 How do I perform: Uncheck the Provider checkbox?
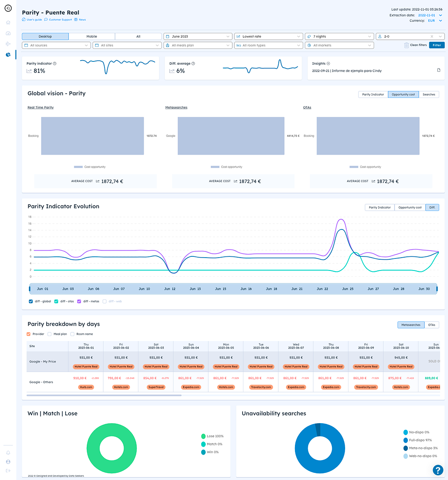click(29, 334)
